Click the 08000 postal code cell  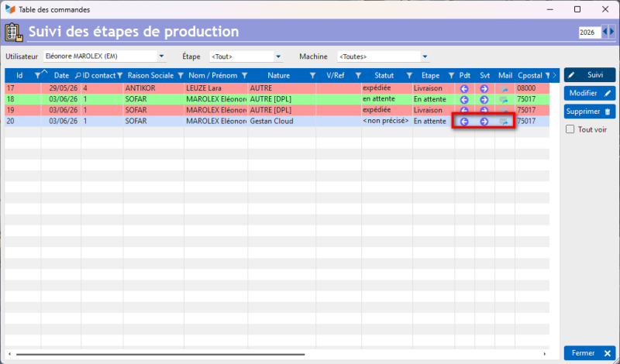pos(532,88)
